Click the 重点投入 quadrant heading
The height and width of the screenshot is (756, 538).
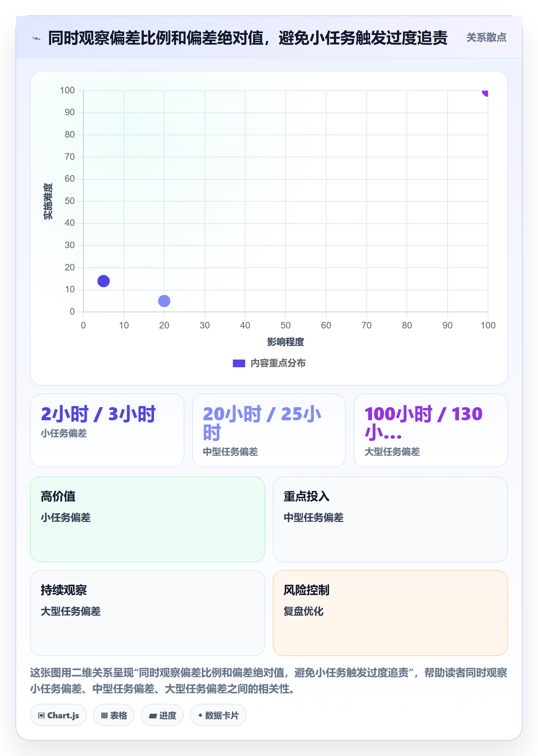tap(307, 496)
